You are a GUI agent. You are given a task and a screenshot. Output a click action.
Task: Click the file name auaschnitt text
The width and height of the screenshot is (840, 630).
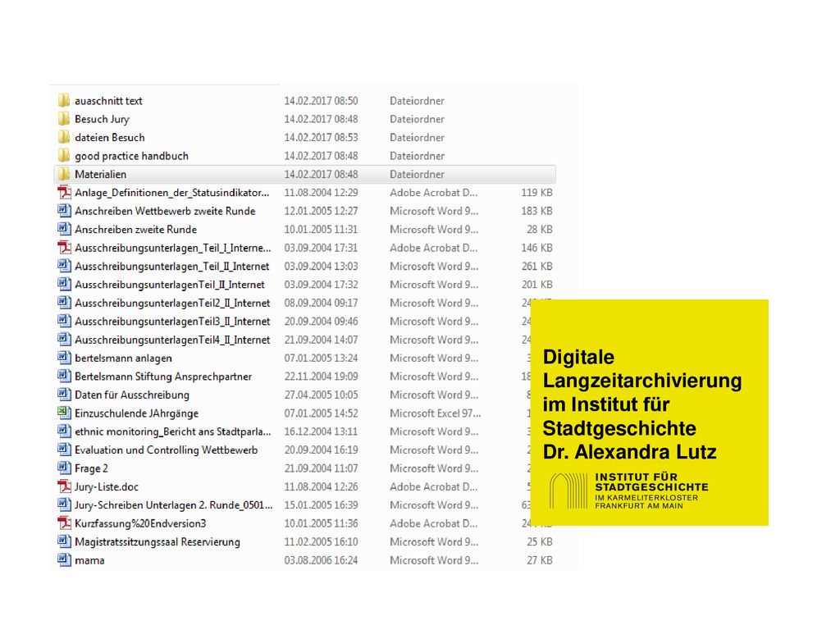[x=108, y=101]
